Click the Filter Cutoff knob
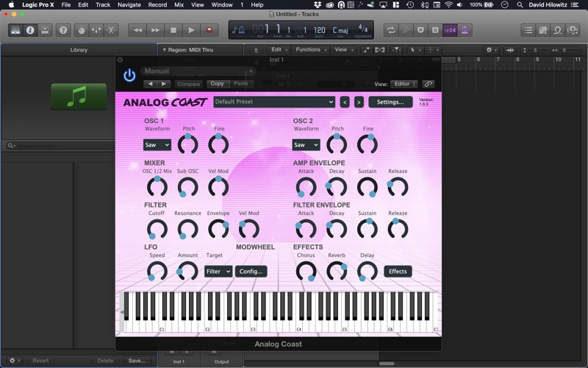This screenshot has height=368, width=588. (x=157, y=229)
